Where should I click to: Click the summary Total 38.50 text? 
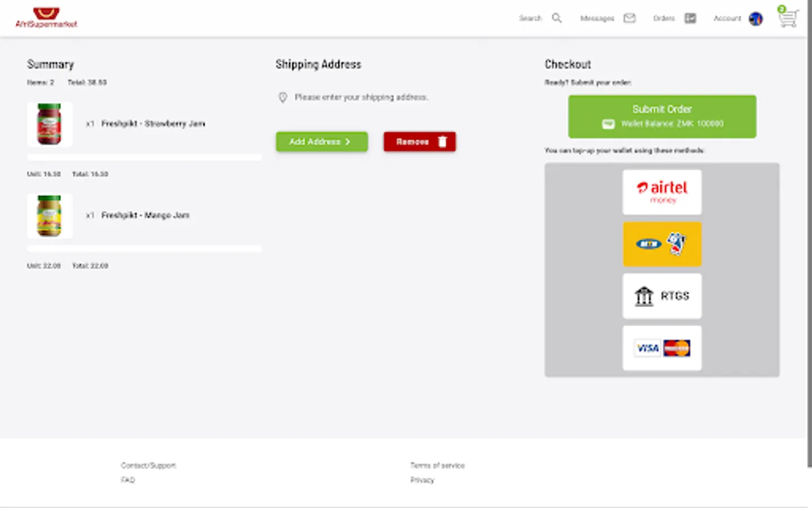pos(87,82)
